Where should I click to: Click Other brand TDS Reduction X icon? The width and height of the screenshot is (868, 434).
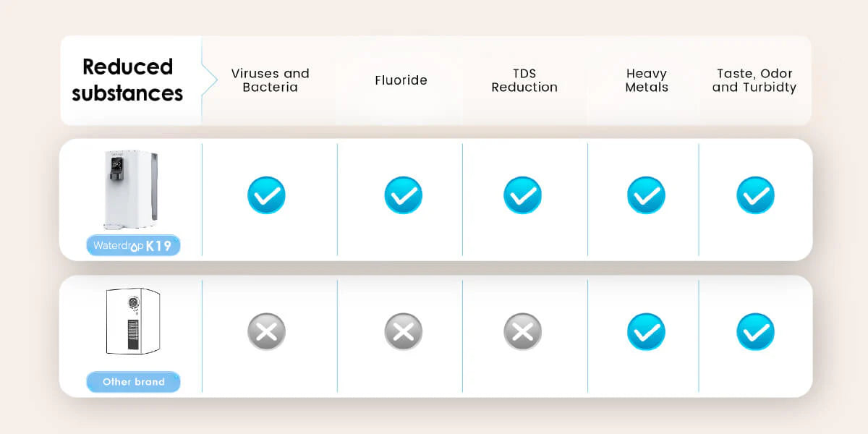(522, 332)
